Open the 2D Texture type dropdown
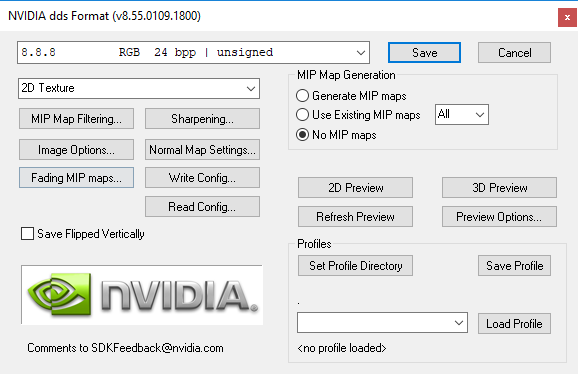578x374 pixels. click(x=139, y=88)
